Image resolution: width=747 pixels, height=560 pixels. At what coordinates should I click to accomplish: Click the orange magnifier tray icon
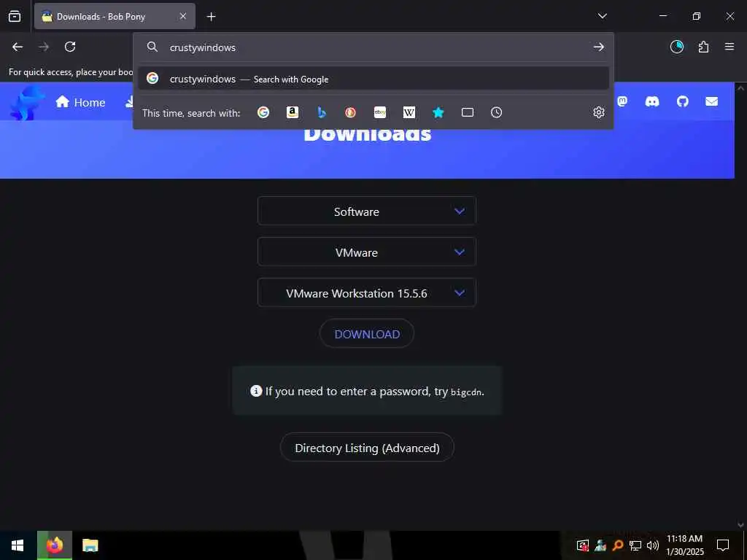[x=618, y=545]
